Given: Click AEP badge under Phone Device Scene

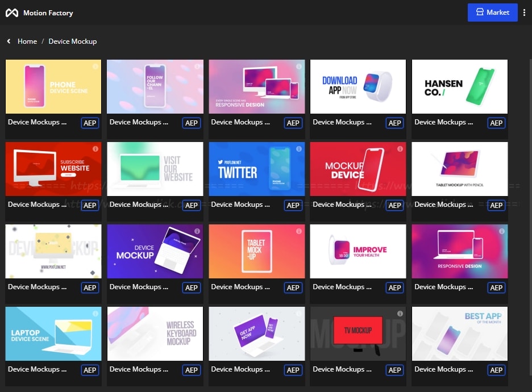Looking at the screenshot, I should (x=90, y=123).
